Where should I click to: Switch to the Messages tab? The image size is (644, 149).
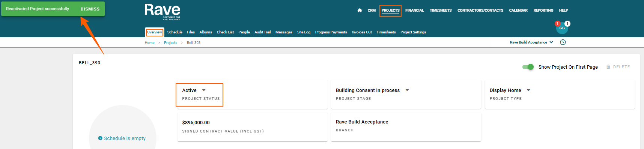point(284,32)
